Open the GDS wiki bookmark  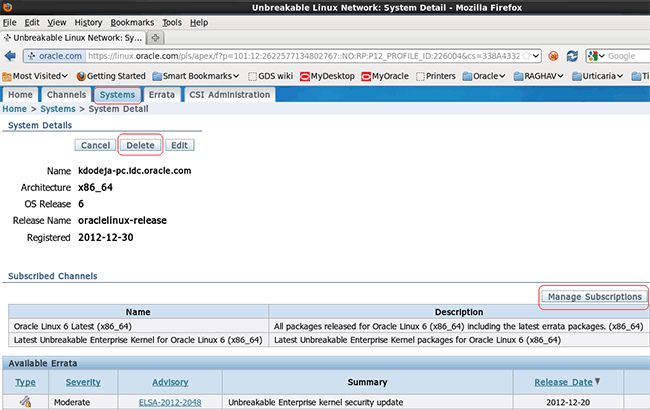pos(270,76)
